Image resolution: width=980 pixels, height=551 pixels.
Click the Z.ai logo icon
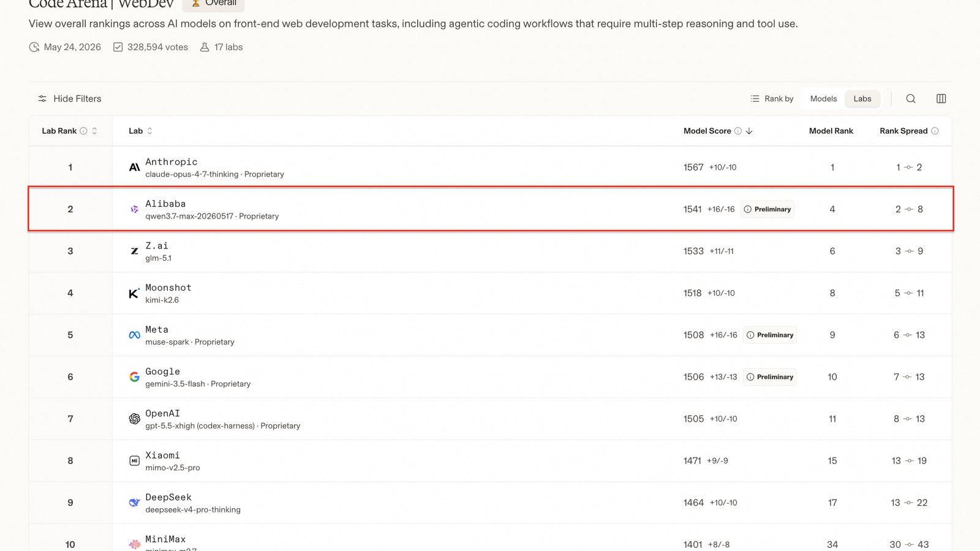[x=134, y=251]
